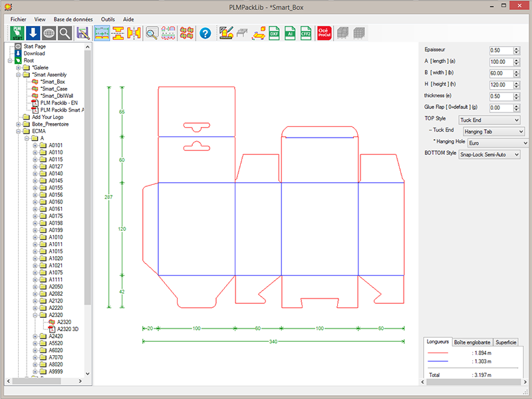This screenshot has width=532, height=399.
Task: Click the B width value field
Action: coord(501,74)
